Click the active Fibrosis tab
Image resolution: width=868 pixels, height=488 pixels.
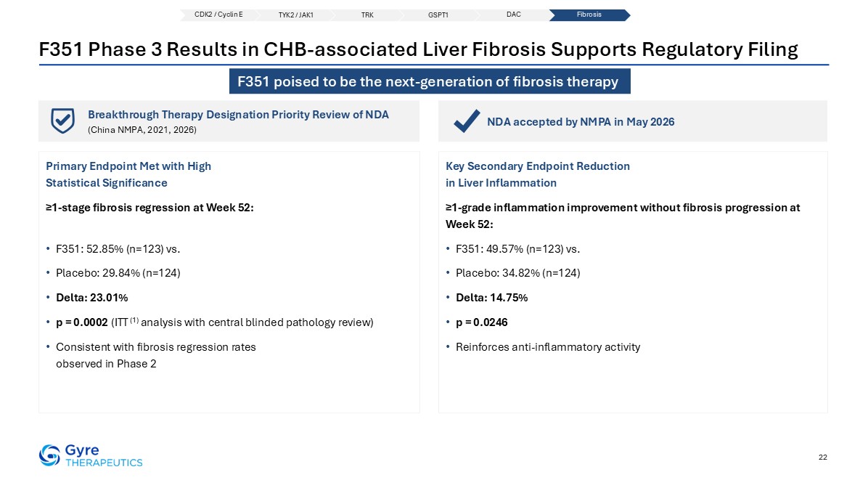click(x=589, y=15)
